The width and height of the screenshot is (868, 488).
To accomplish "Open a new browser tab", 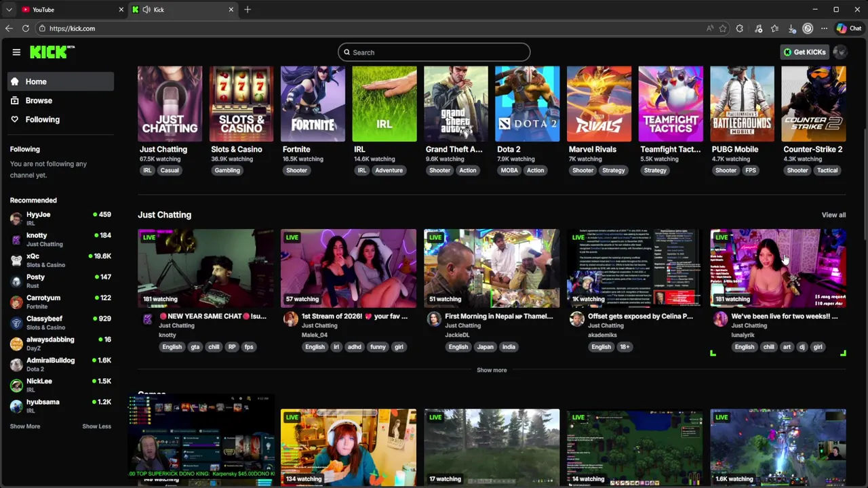I will click(x=248, y=9).
